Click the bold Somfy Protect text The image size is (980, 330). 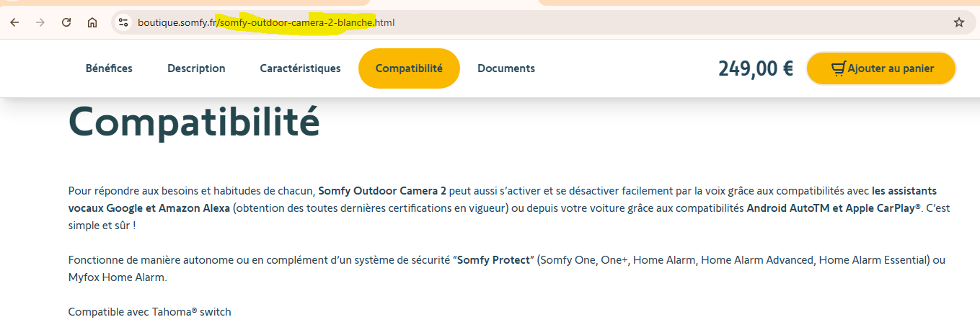(x=495, y=259)
